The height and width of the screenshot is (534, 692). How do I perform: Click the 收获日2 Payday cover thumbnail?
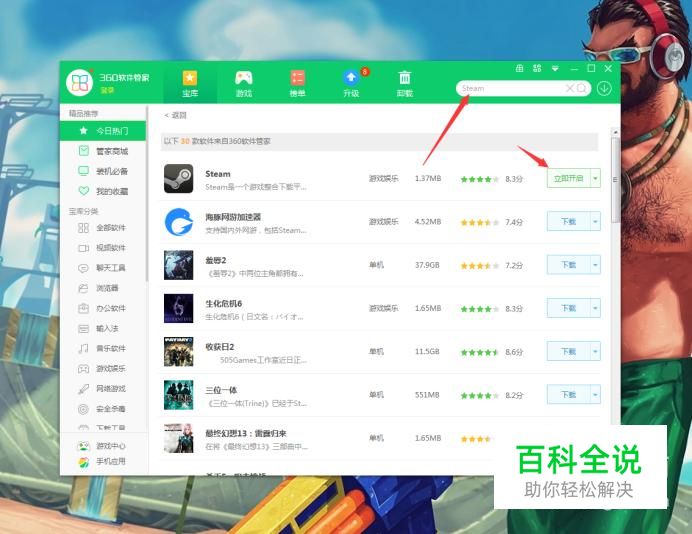(178, 351)
